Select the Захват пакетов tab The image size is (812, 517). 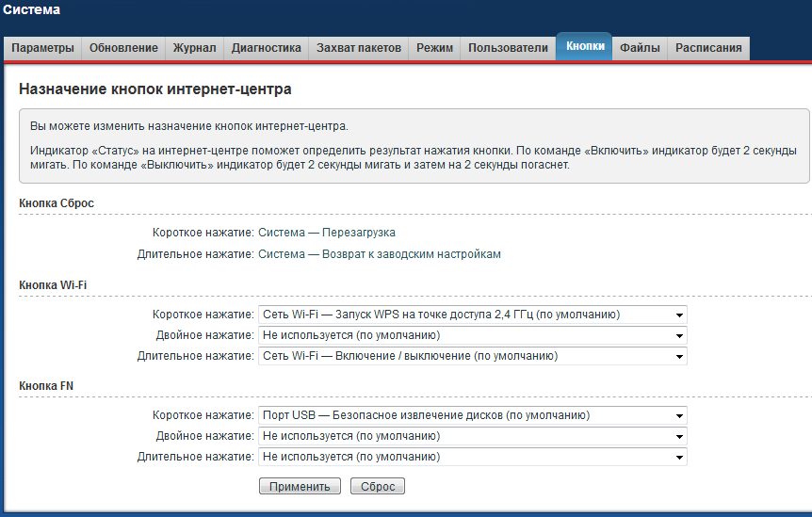358,48
